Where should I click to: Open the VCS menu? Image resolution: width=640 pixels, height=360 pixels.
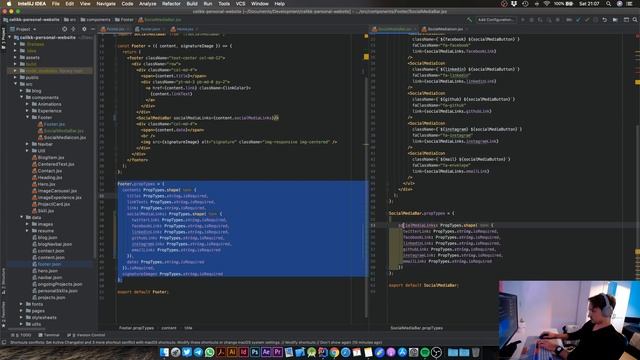click(240, 4)
